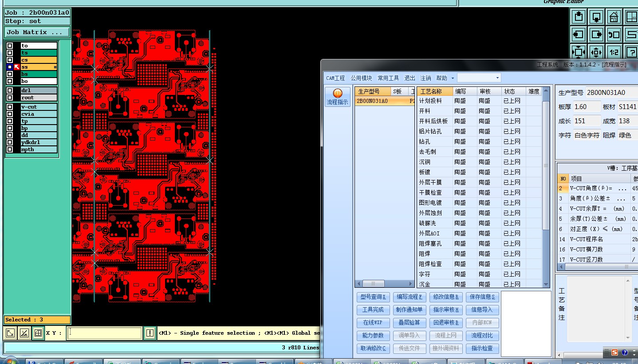Open the combo box in menu bar

479,78
